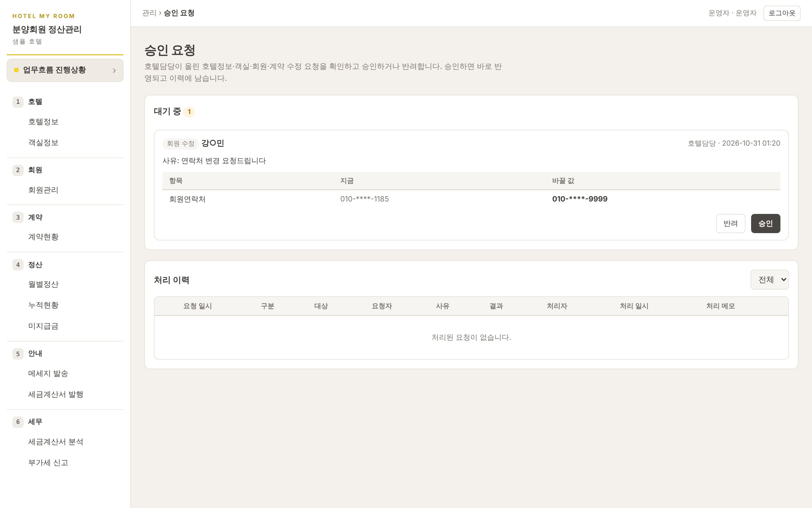Open 회원관리 in the sidebar
Screen dimensions: 812x508
[43, 190]
